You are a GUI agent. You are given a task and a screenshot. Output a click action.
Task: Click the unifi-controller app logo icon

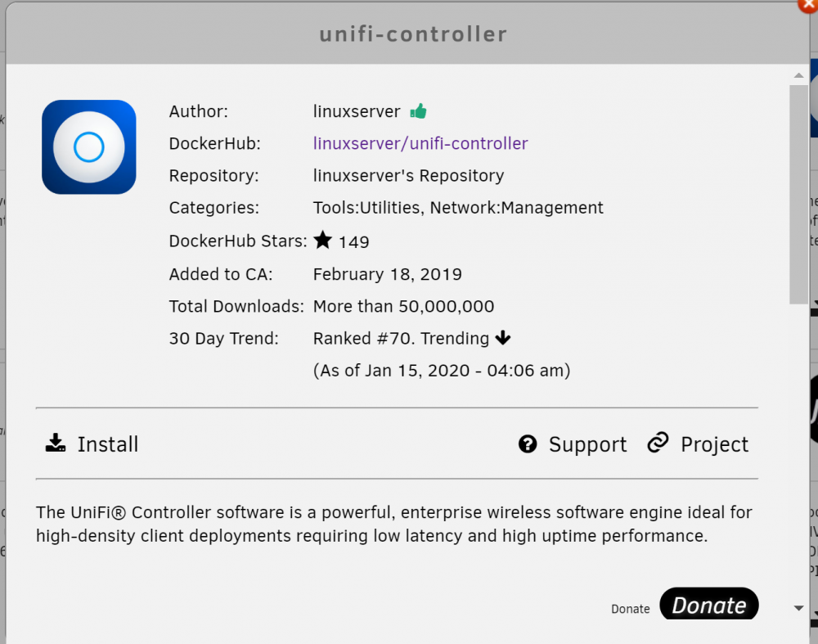pyautogui.click(x=88, y=147)
